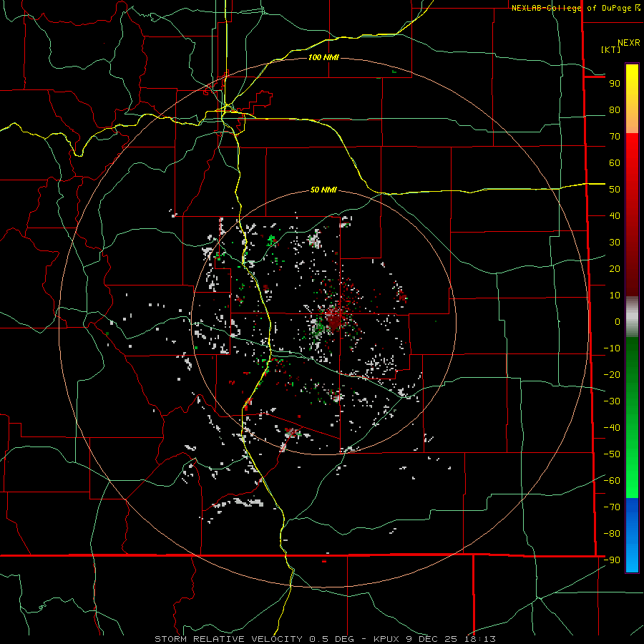Click the "30" value on the velocity scale
The height and width of the screenshot is (644, 644).
[615, 243]
